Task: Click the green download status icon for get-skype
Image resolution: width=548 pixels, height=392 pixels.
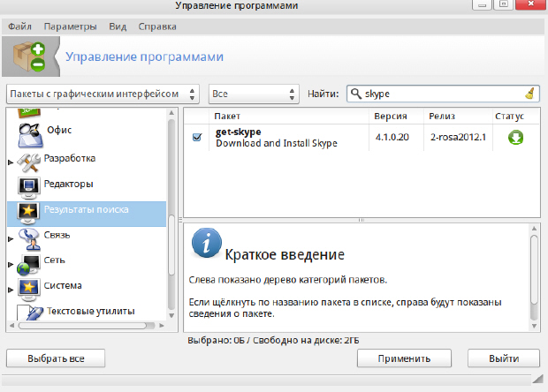Action: tap(516, 138)
